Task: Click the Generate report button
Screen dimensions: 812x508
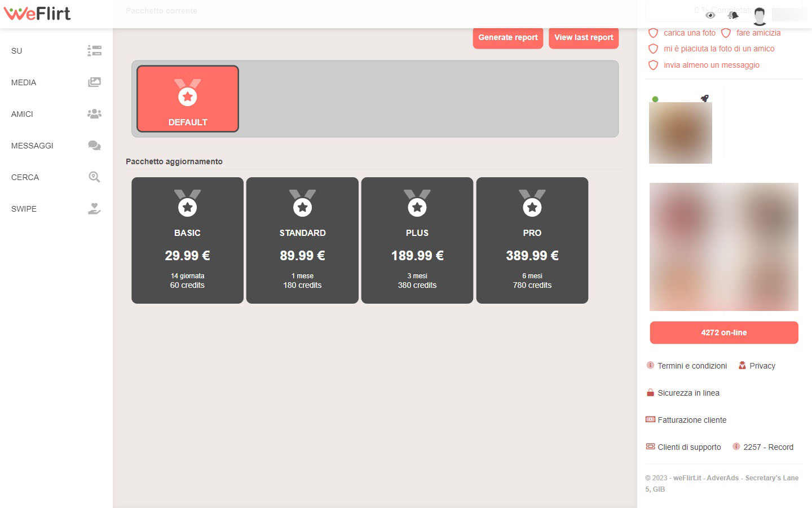Action: 508,37
